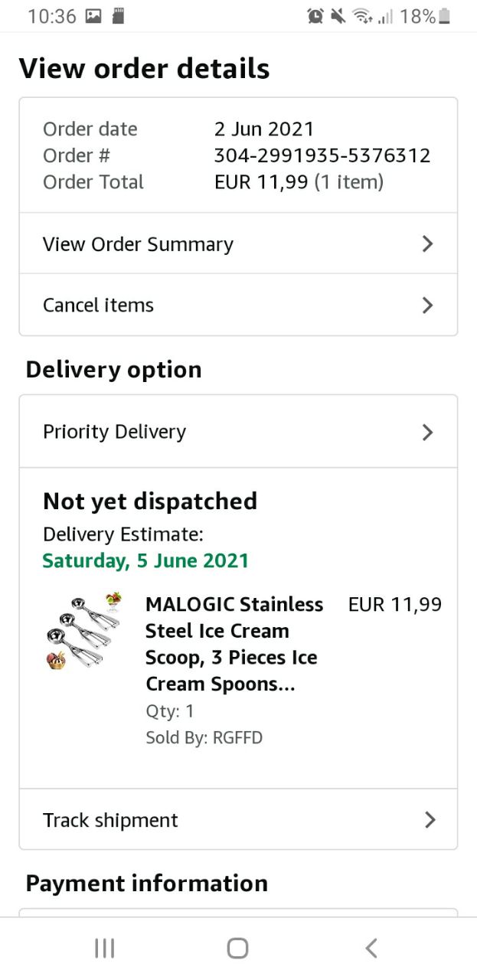Tap the alarm icon in status bar
This screenshot has height=980, width=477.
315,16
